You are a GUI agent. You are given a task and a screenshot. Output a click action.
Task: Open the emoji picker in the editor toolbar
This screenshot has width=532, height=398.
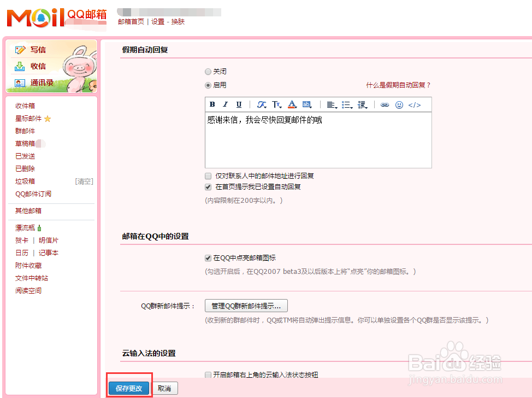click(x=398, y=104)
